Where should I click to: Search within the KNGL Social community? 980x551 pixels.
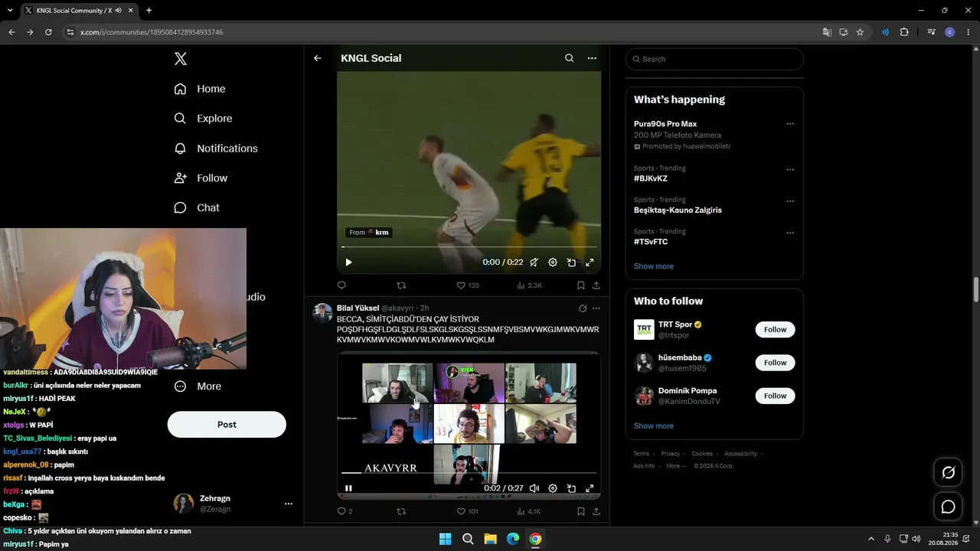pos(569,58)
